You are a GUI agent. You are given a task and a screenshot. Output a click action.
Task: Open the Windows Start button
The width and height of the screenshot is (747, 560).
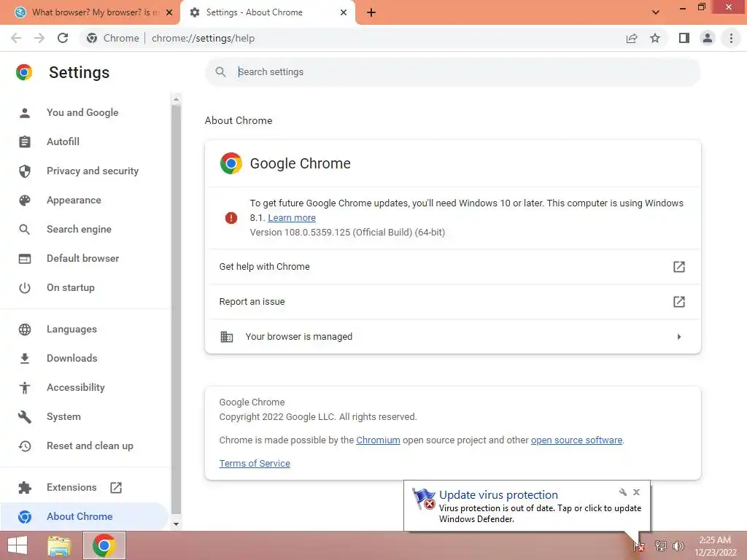click(x=18, y=545)
